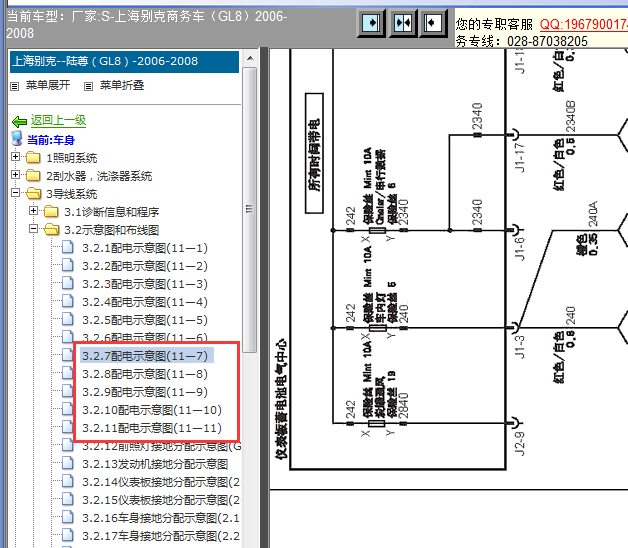
Task: Click the document icon of 3.2.14仪表板接地分配示意图
Action: click(68, 481)
